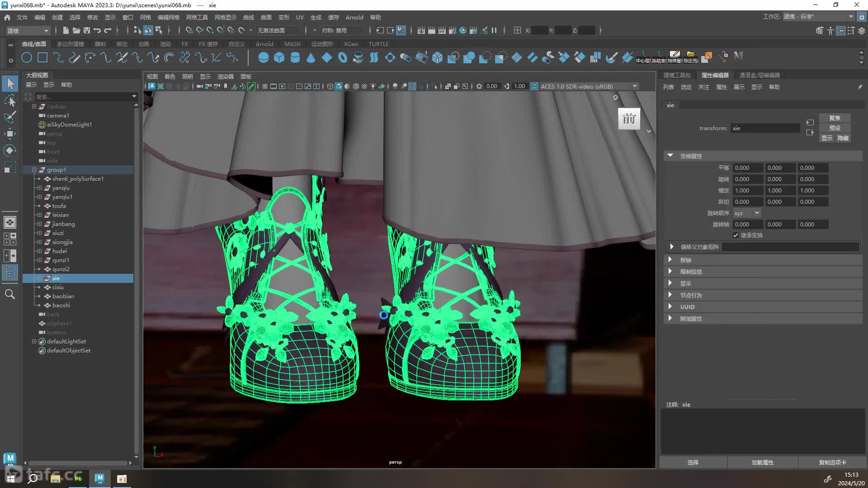
Task: Click the Hide button in Attribute Editor
Action: click(843, 138)
